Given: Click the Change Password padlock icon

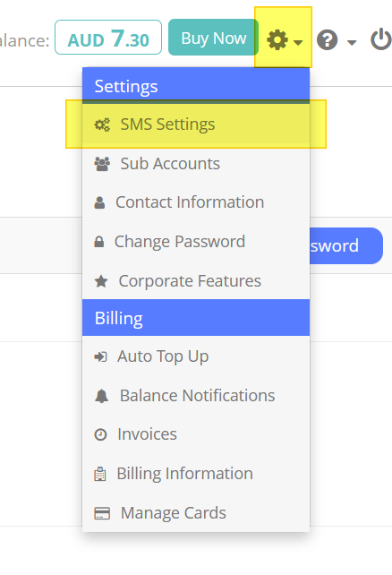Looking at the screenshot, I should 99,242.
